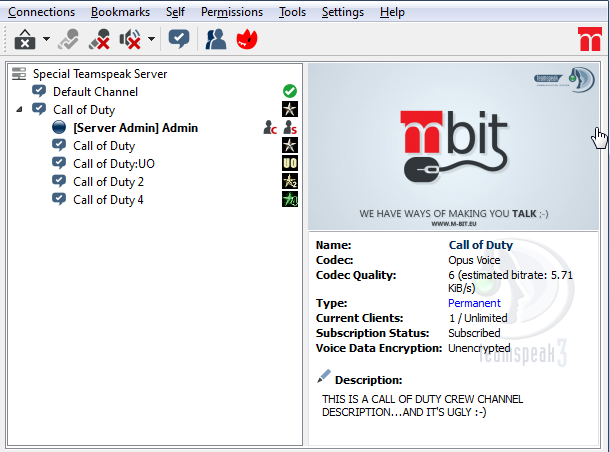Open the Contacts toolbar icon
The height and width of the screenshot is (452, 610).
(216, 39)
